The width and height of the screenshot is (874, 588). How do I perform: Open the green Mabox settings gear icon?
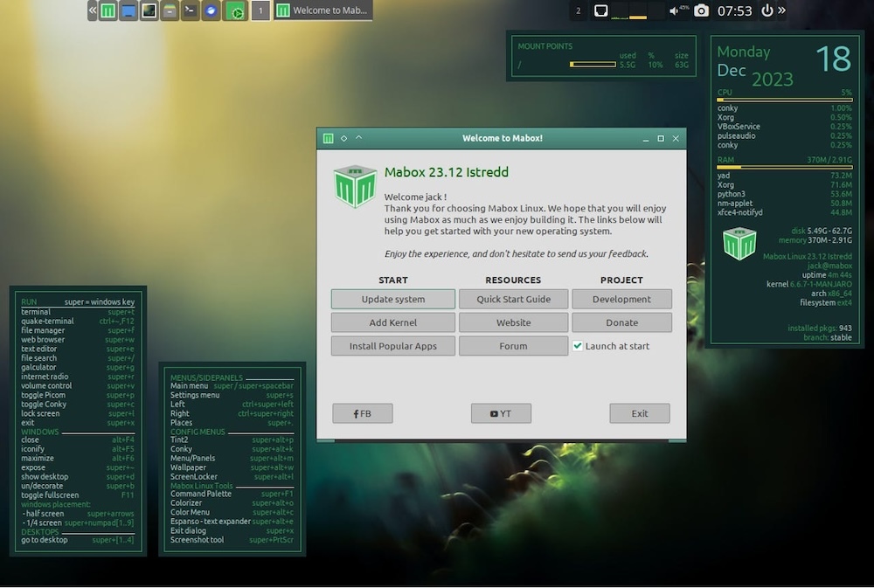click(236, 10)
